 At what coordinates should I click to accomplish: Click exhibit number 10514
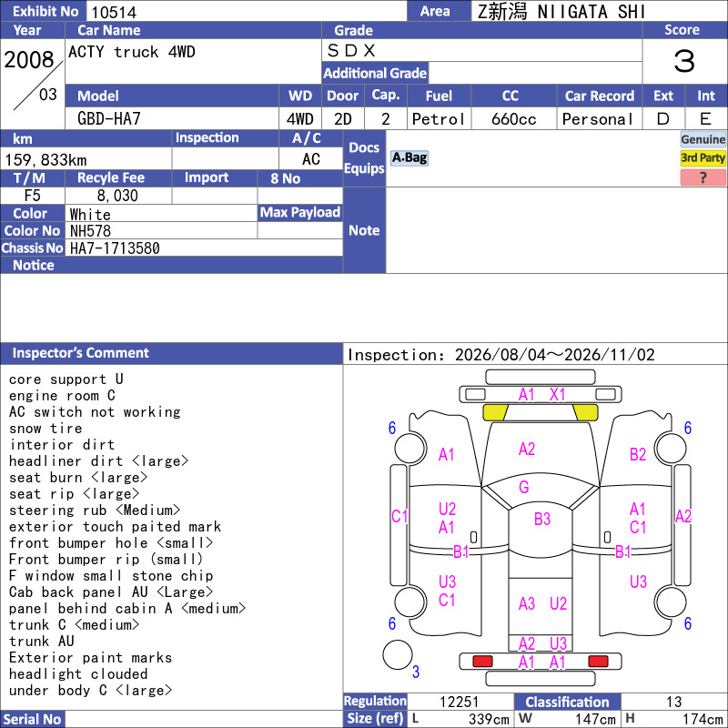(114, 12)
